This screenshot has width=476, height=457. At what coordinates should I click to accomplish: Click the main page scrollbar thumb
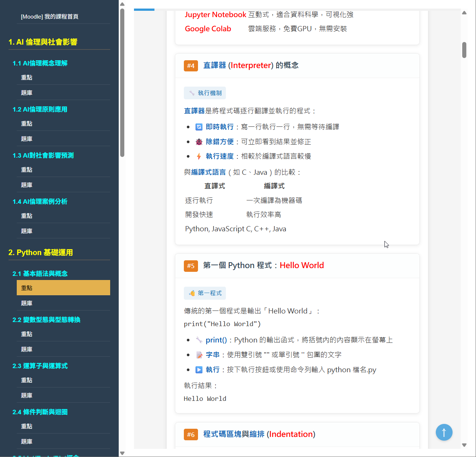[x=464, y=50]
